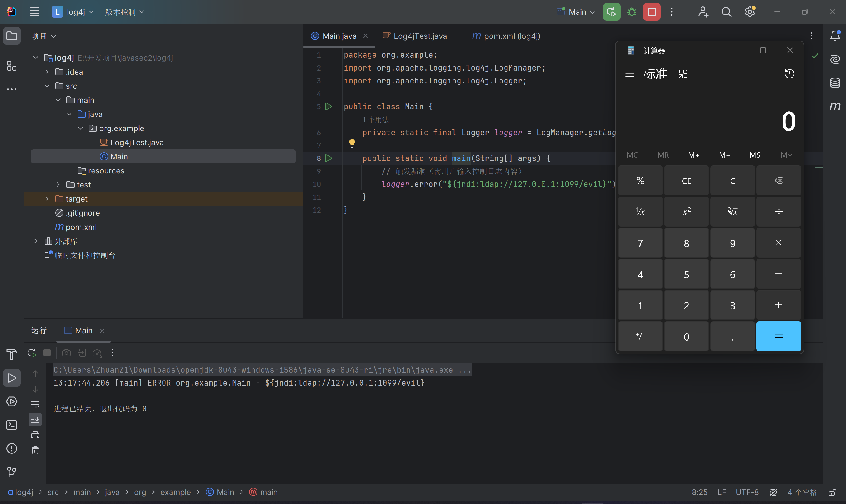Open AI Assistant spiral icon in right sidebar

click(x=835, y=59)
